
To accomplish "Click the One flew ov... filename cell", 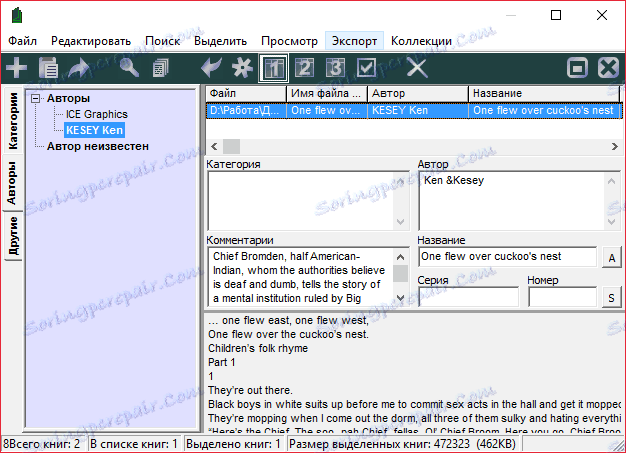I will [327, 110].
